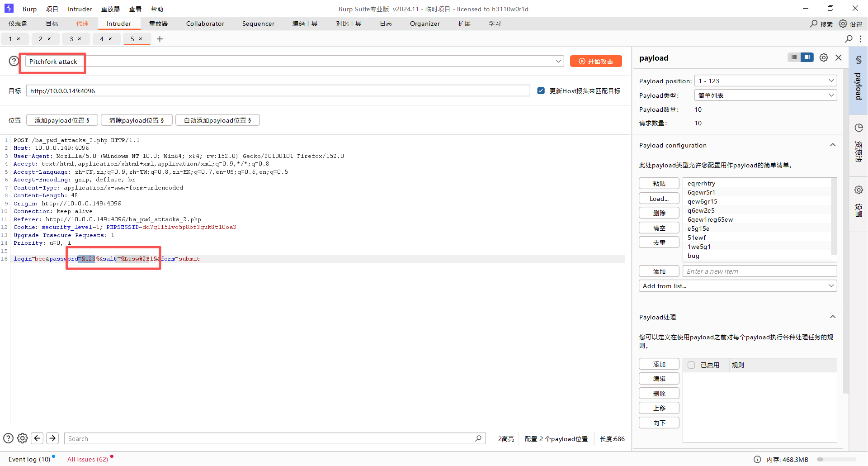Click the 粘贴 paste button
The image size is (868, 466).
pyautogui.click(x=659, y=183)
